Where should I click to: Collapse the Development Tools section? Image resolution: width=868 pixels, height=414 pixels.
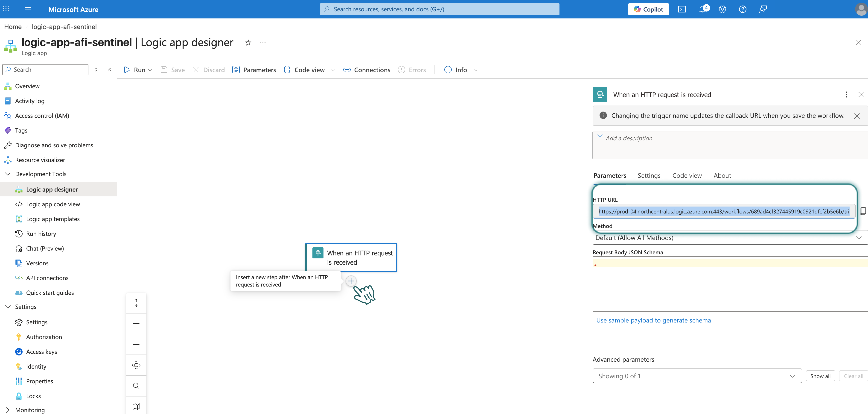click(8, 174)
